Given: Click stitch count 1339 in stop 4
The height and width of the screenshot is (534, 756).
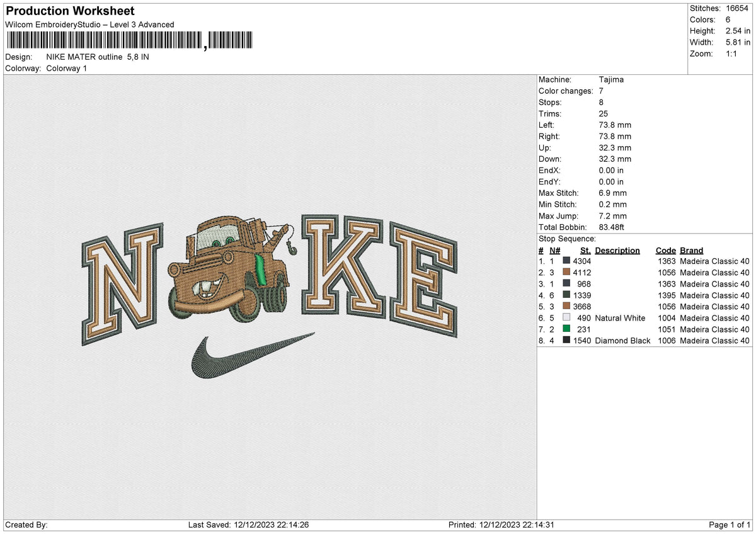Looking at the screenshot, I should coord(582,295).
